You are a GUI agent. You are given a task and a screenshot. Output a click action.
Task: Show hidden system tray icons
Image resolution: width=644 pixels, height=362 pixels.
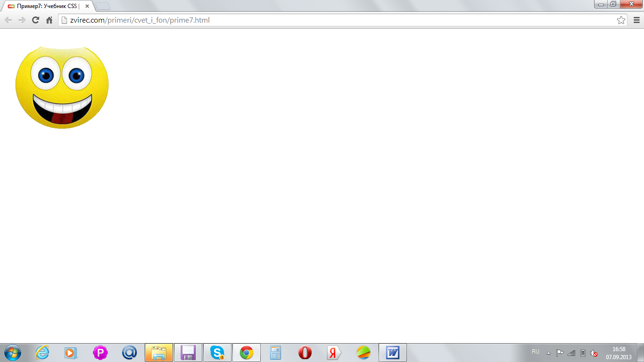pyautogui.click(x=548, y=353)
